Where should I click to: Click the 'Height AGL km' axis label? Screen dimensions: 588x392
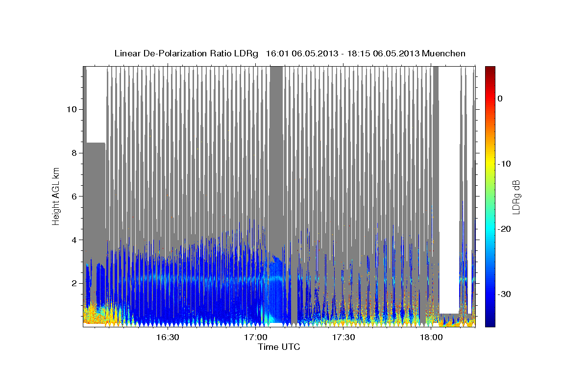point(56,196)
